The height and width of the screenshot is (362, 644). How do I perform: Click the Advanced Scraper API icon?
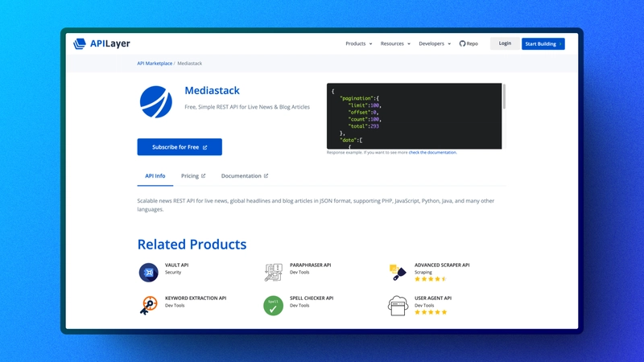click(x=398, y=272)
